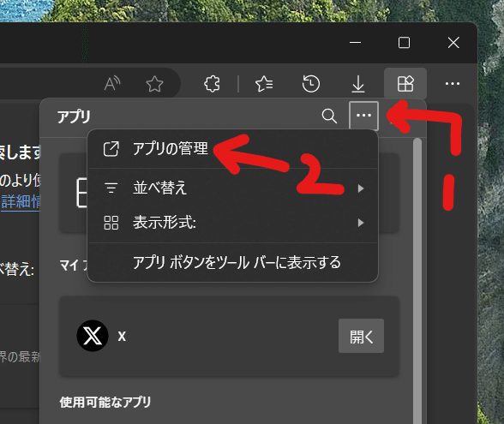Search apps with magnifier icon
The height and width of the screenshot is (424, 504).
click(329, 116)
